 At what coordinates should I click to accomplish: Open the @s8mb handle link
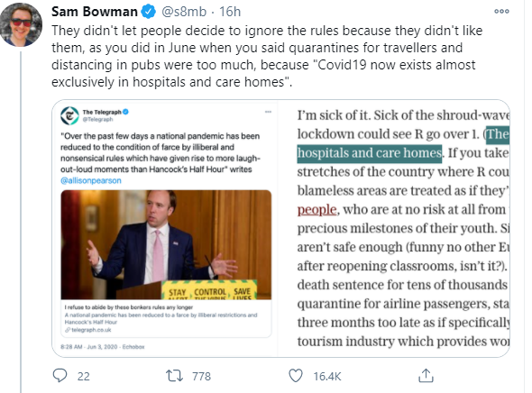[184, 12]
